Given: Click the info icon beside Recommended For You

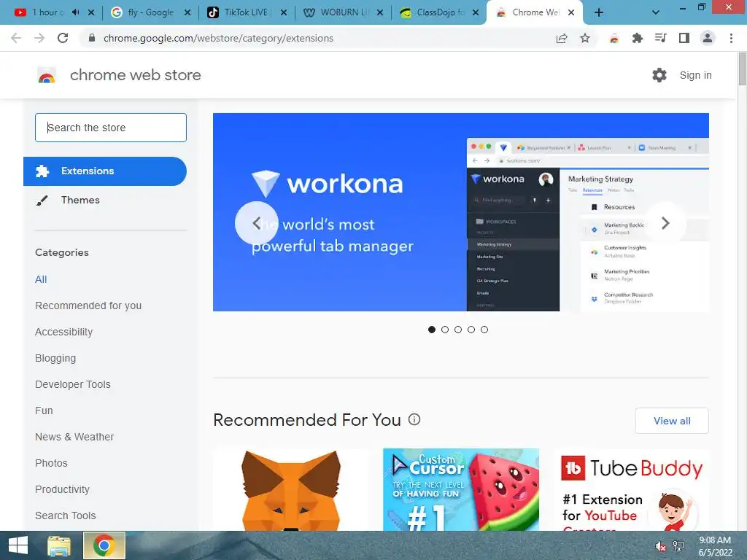Looking at the screenshot, I should click(x=414, y=419).
